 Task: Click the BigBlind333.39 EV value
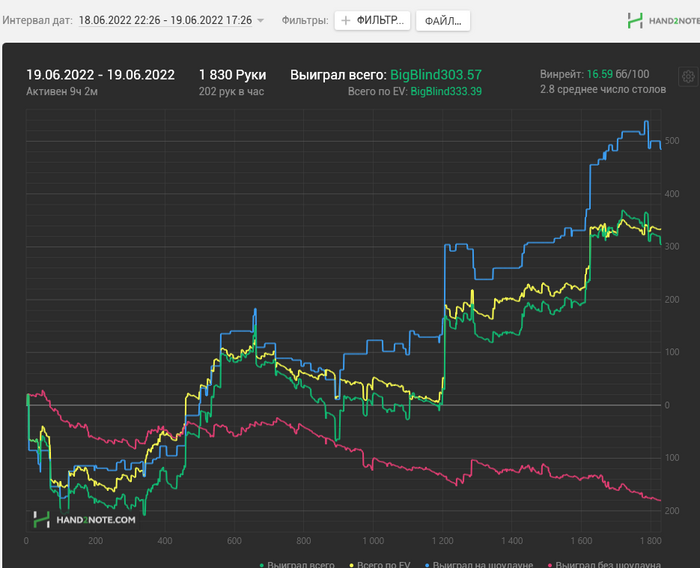pos(446,92)
